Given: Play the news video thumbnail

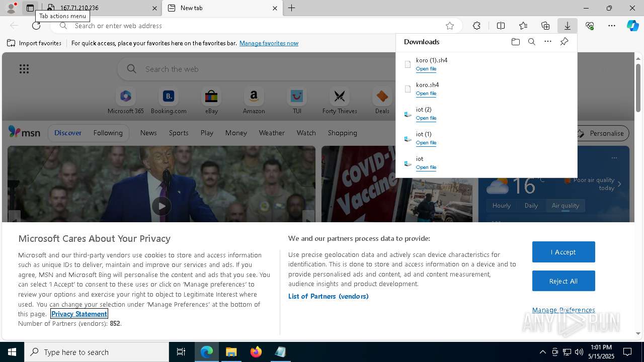Looking at the screenshot, I should (162, 206).
